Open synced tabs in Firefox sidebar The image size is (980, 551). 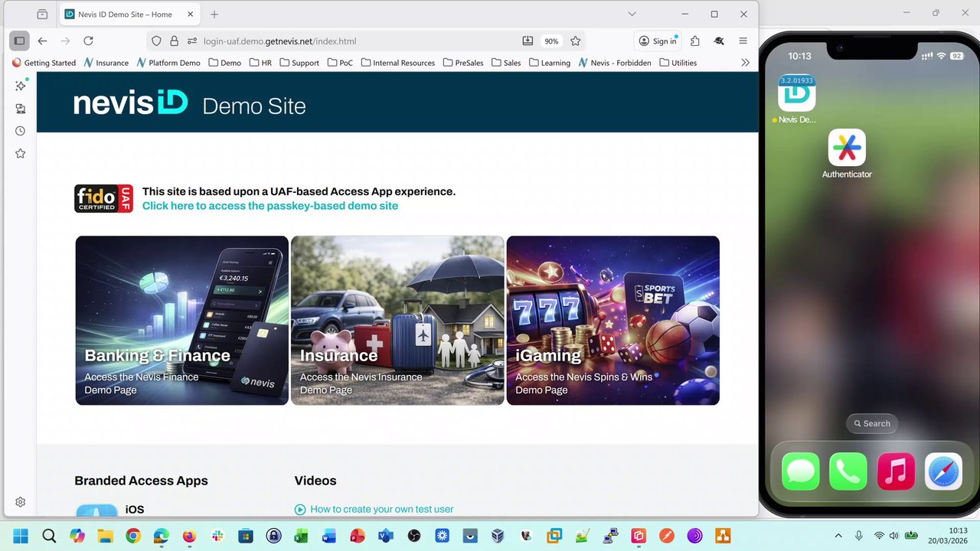coord(21,109)
